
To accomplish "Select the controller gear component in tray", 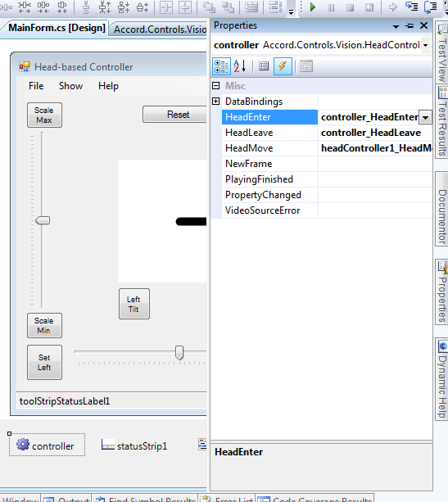I will [x=47, y=445].
